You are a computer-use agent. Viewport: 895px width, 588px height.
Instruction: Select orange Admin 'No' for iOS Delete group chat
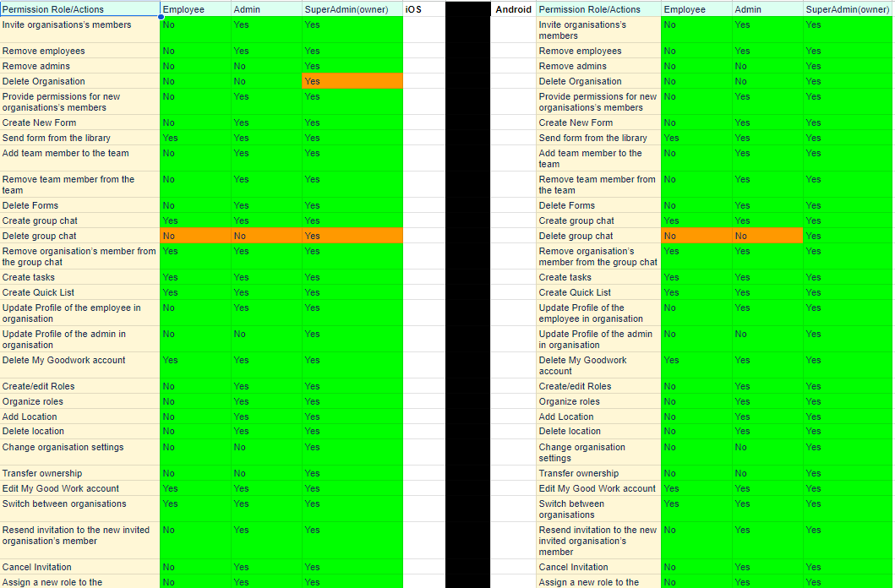266,236
